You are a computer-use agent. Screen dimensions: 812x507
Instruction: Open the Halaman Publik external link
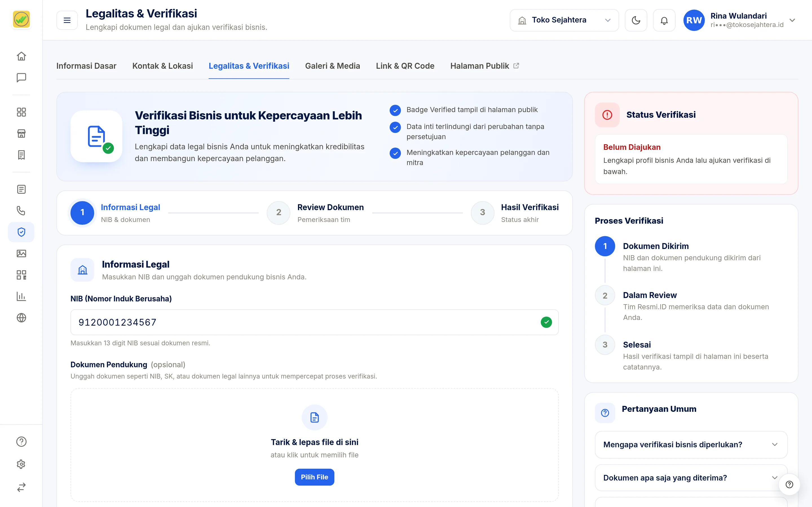[x=484, y=66]
